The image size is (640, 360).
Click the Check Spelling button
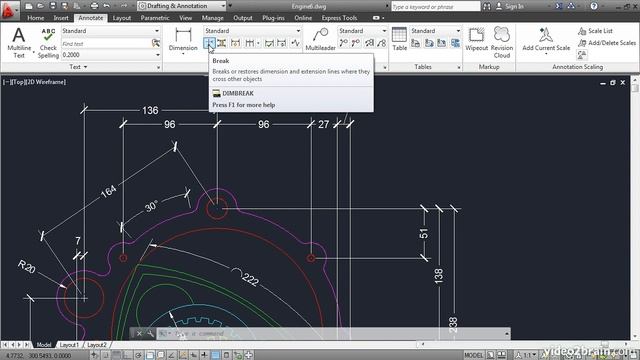[48, 42]
